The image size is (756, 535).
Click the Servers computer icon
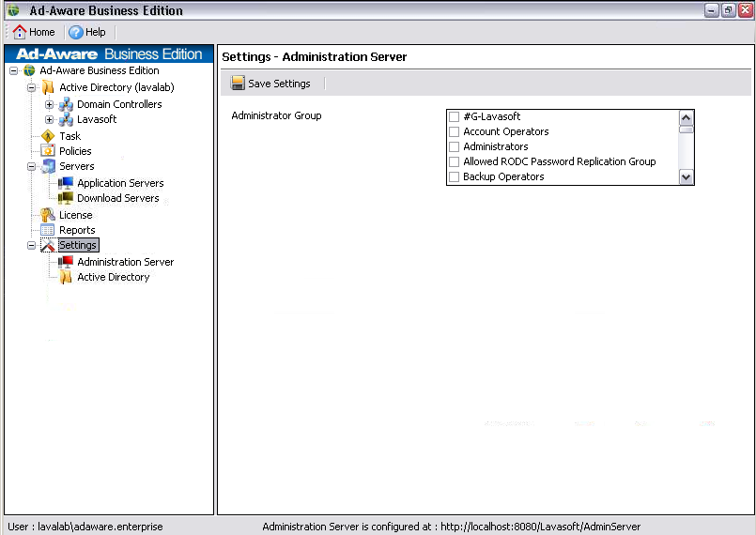pos(48,166)
